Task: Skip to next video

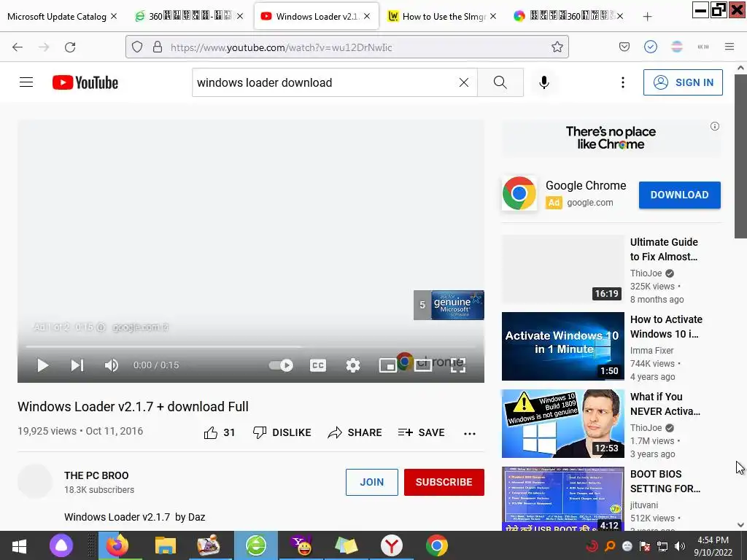Action: tap(77, 365)
